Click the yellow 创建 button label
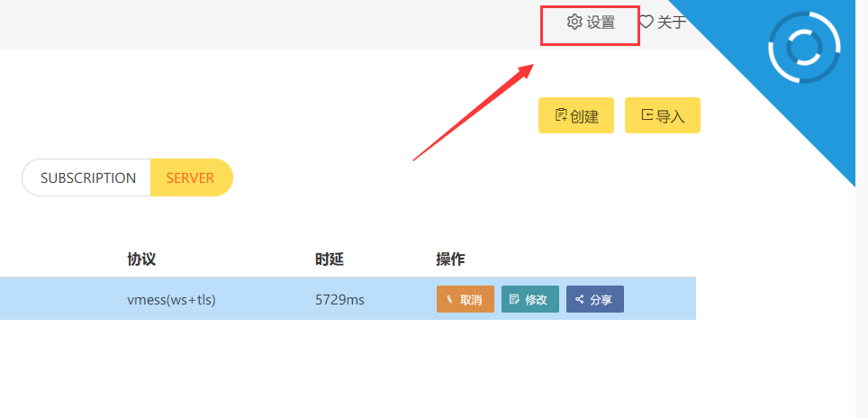The width and height of the screenshot is (868, 418). 584,116
